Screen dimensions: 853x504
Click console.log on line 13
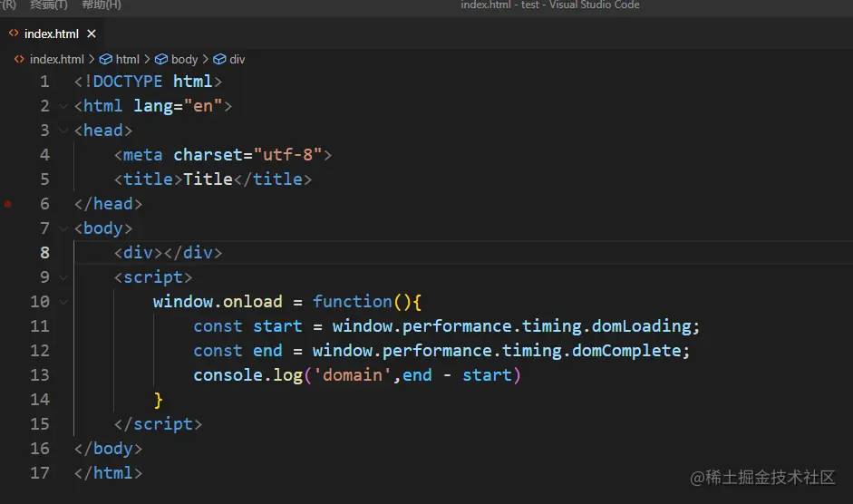click(247, 375)
